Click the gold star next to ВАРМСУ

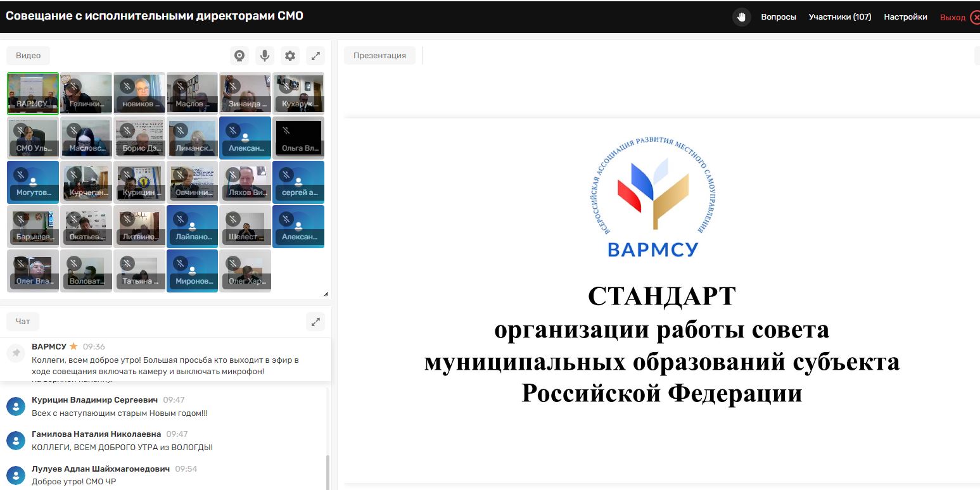tap(73, 346)
